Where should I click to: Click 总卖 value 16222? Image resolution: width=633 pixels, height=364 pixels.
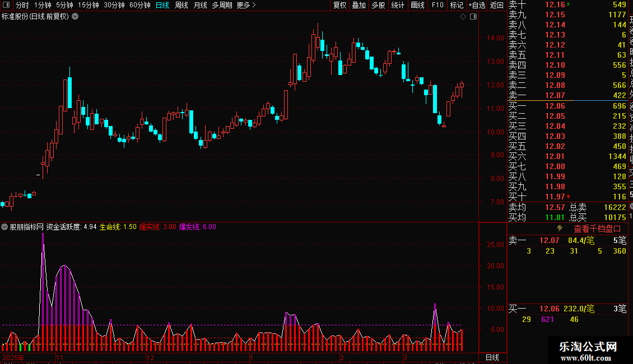(x=615, y=207)
